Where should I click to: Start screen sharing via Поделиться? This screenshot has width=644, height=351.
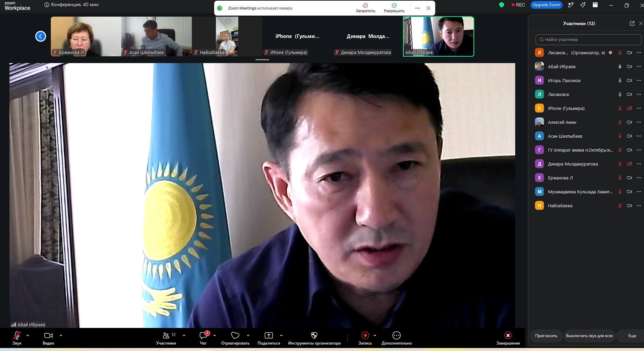pos(269,338)
